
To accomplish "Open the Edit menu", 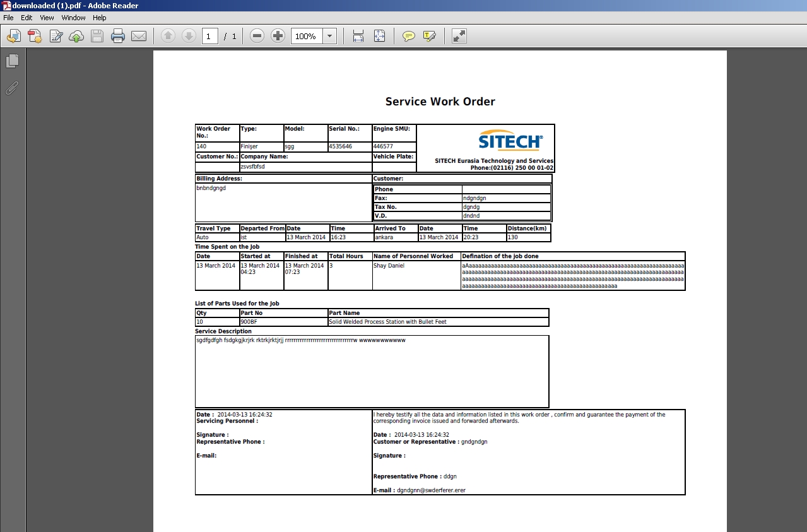I will 27,18.
